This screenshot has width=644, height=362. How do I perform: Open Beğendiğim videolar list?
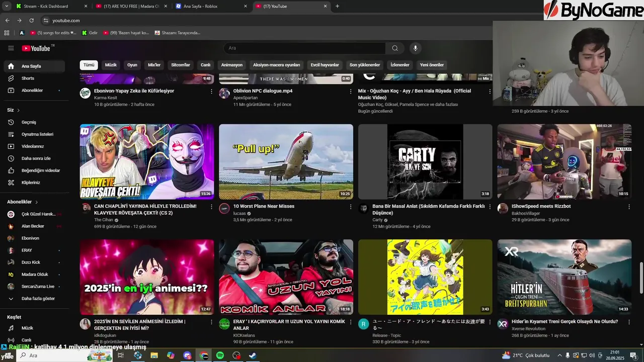point(34,170)
